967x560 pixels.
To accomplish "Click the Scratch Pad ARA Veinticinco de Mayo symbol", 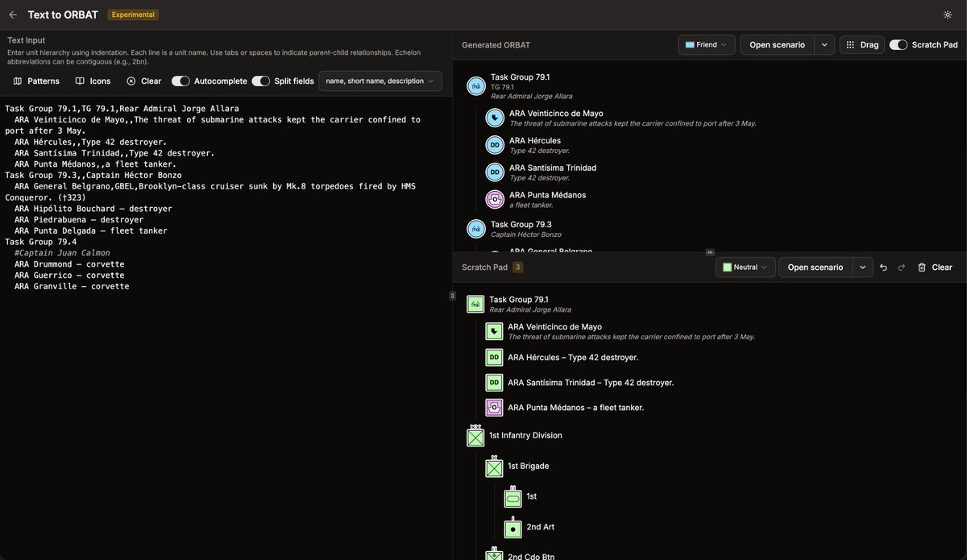I will [x=494, y=331].
